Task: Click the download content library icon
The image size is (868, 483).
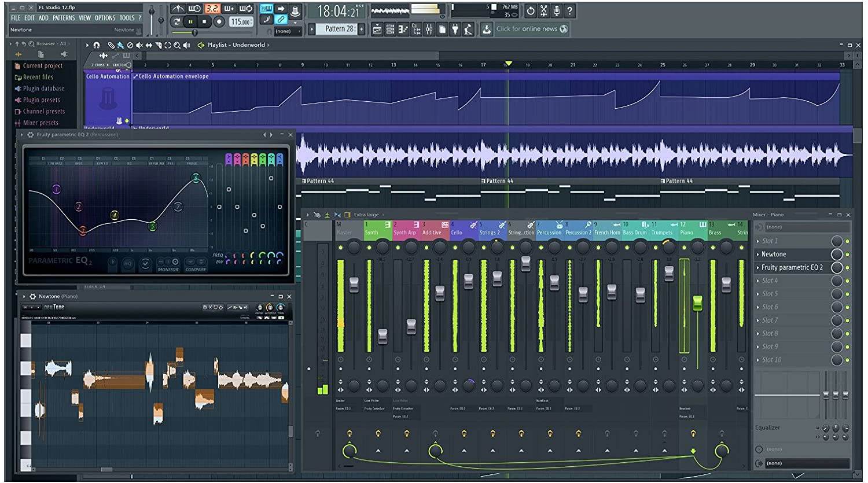Action: click(487, 29)
